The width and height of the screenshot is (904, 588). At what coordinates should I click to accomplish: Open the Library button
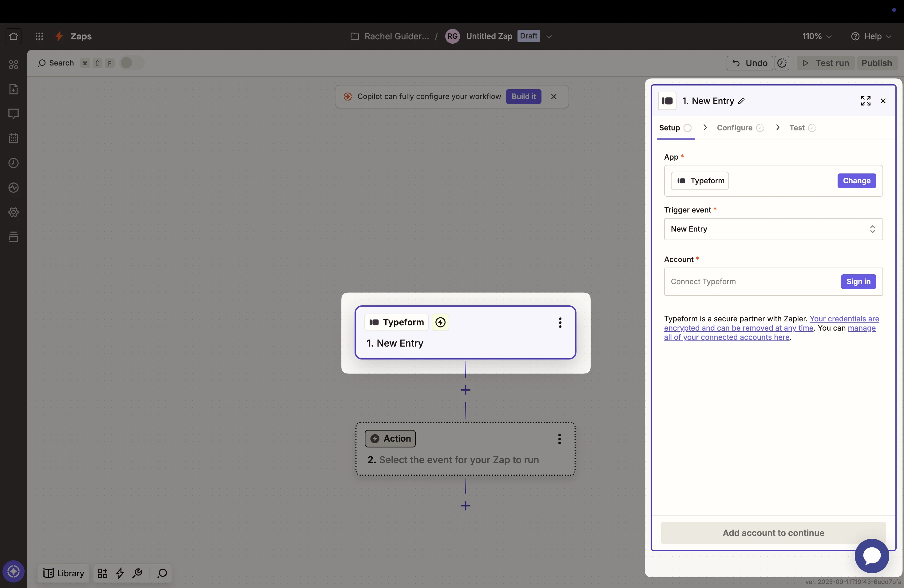click(63, 573)
